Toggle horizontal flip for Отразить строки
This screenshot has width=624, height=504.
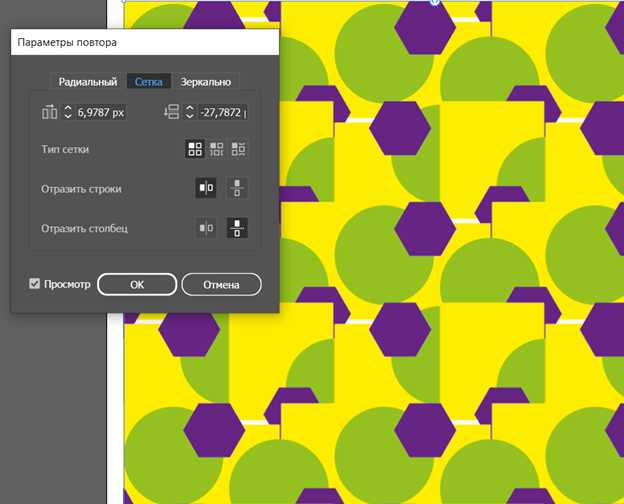(x=206, y=188)
